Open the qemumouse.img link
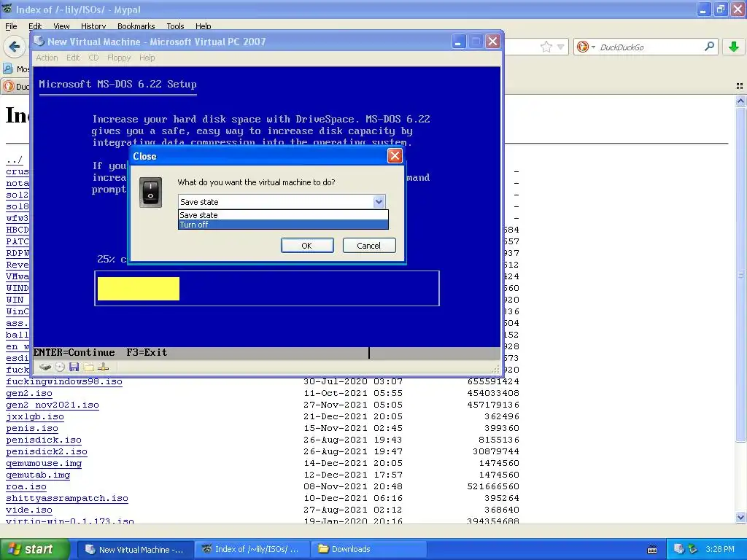747x560 pixels. coord(44,463)
